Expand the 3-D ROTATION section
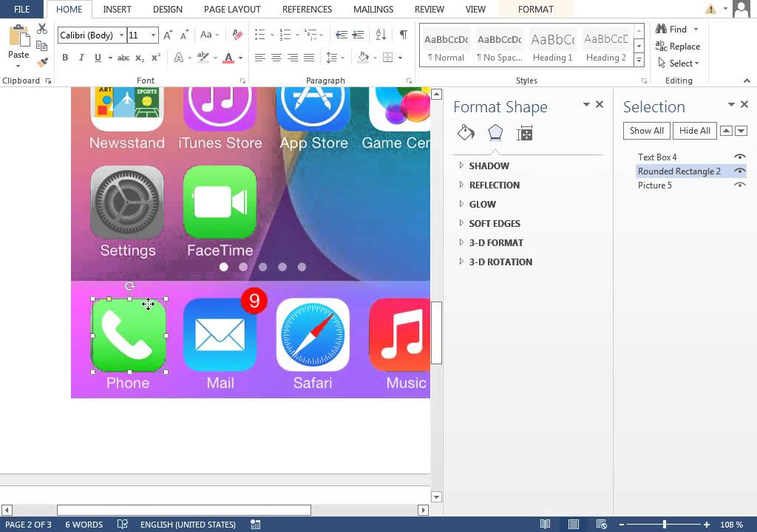This screenshot has height=532, width=757. tap(502, 262)
